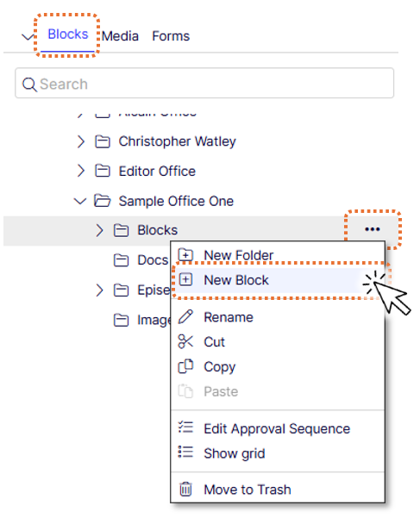Click the trash can icon

185,490
